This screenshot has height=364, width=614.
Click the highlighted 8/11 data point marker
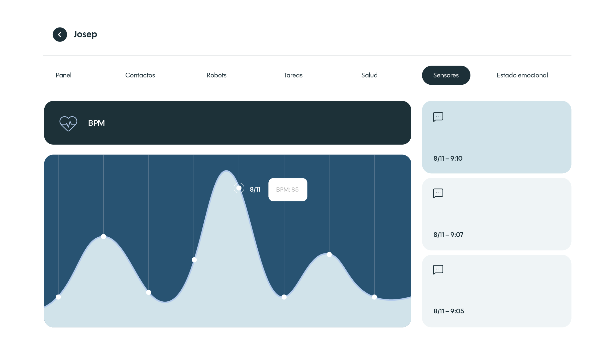[239, 188]
